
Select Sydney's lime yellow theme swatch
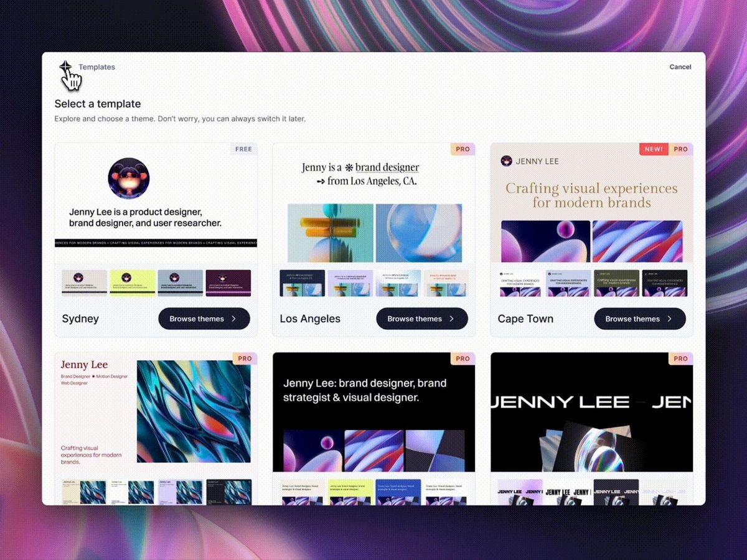(x=132, y=282)
